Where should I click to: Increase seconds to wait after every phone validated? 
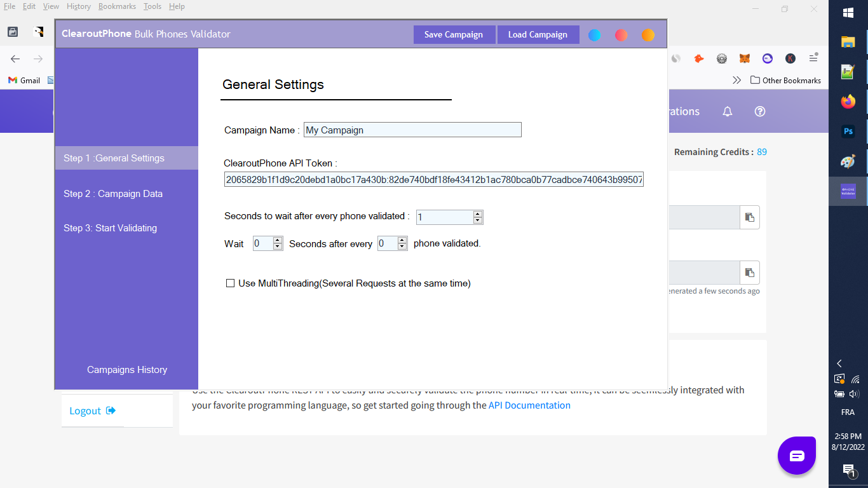(x=478, y=214)
